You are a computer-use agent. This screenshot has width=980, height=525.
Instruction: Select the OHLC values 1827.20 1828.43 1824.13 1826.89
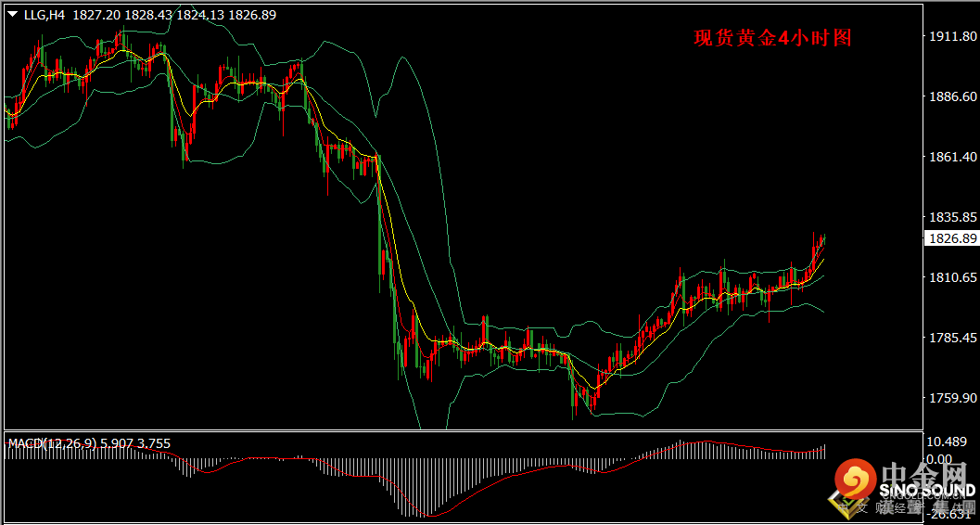coord(175,15)
